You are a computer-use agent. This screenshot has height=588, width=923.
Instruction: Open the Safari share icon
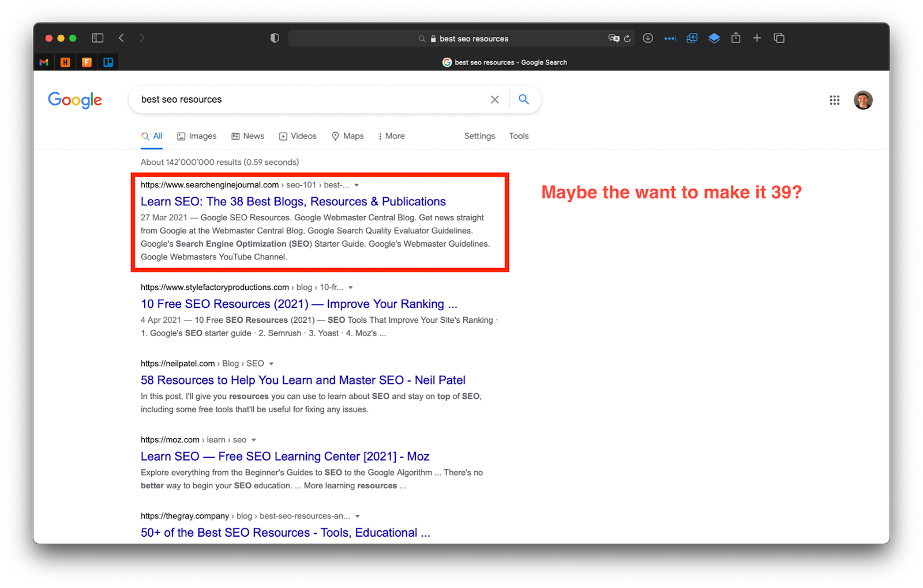(736, 37)
